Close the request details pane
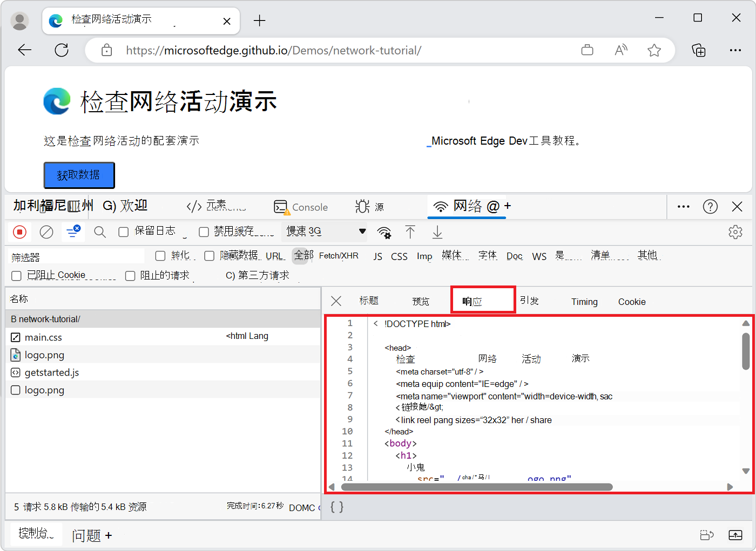 click(336, 301)
